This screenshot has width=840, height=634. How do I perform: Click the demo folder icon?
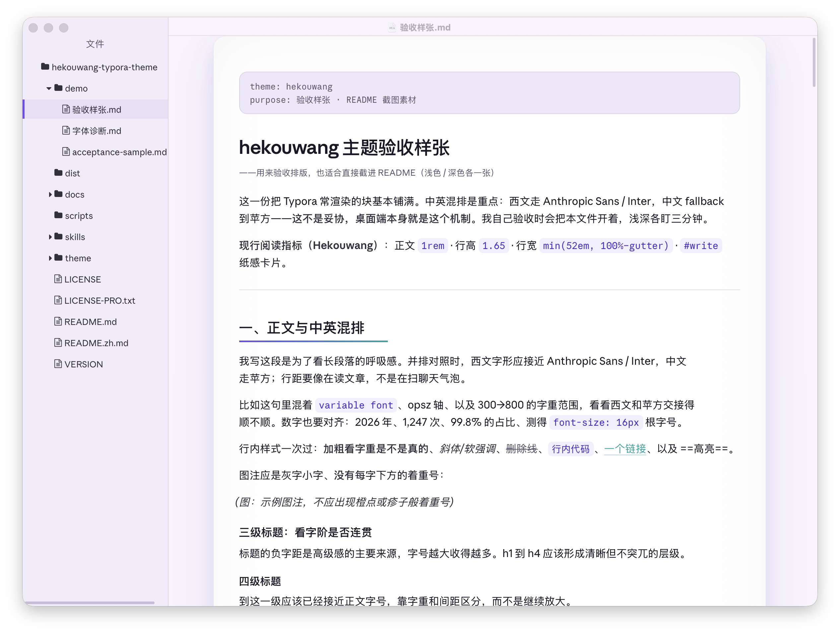click(58, 88)
